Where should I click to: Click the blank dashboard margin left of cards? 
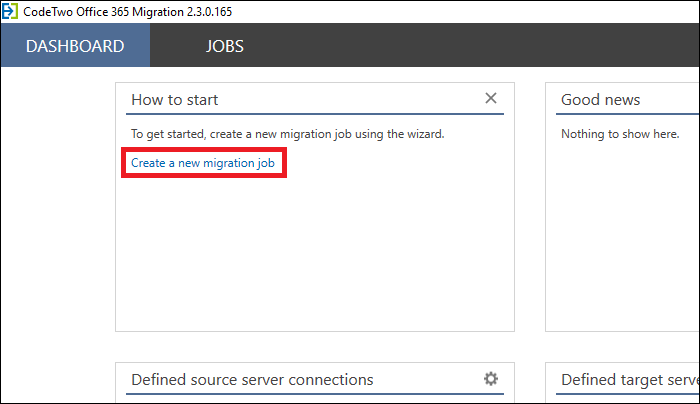pyautogui.click(x=58, y=232)
